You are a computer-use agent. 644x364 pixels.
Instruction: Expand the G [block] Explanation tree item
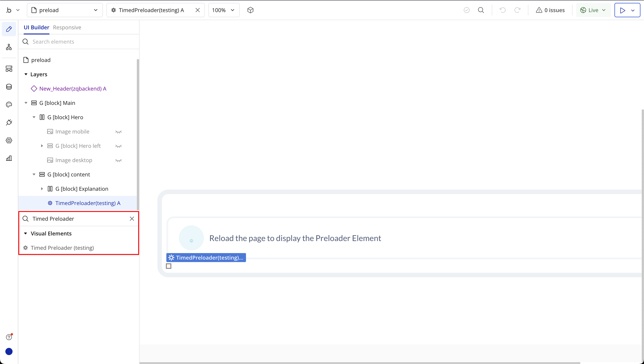(x=42, y=189)
